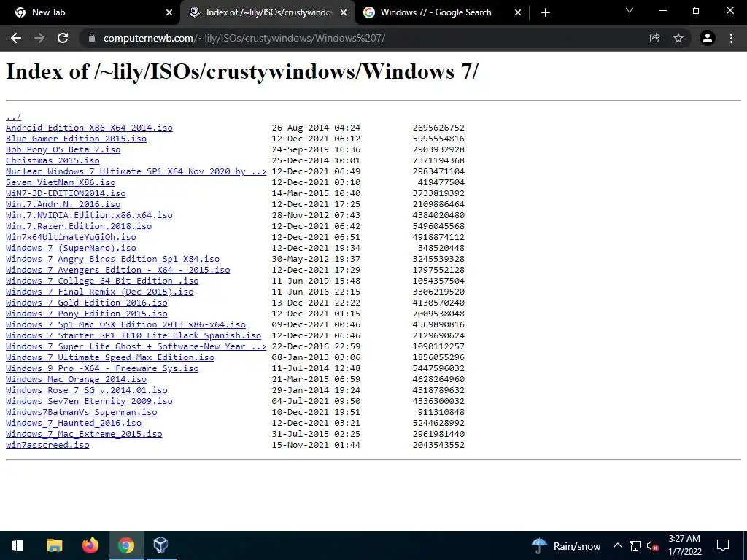Download Windows 7 Ultimate Speed Max Edition.iso
The height and width of the screenshot is (560, 747).
pyautogui.click(x=110, y=357)
